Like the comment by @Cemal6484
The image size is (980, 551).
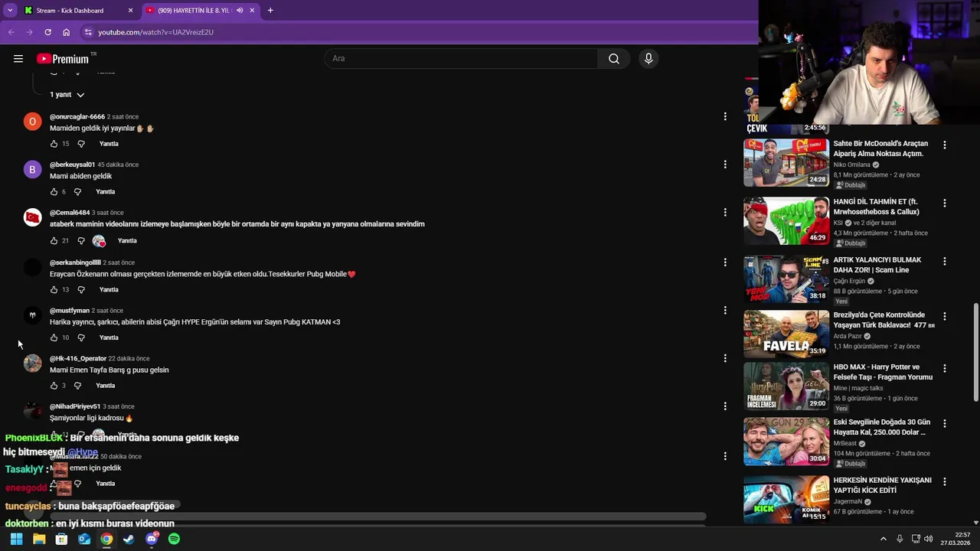pyautogui.click(x=54, y=241)
